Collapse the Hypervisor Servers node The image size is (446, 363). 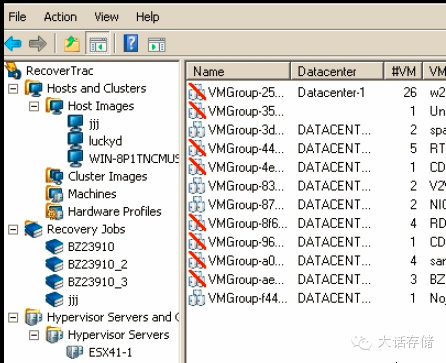tap(34, 335)
